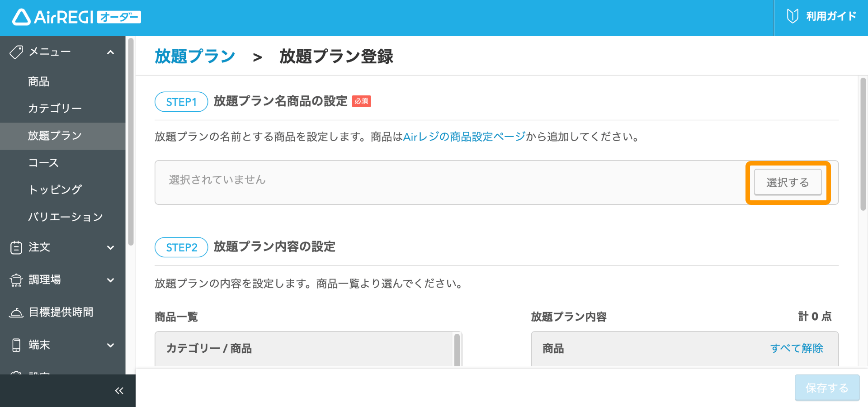Screen dimensions: 868x407
Task: Click the 端末 device icon
Action: [16, 345]
